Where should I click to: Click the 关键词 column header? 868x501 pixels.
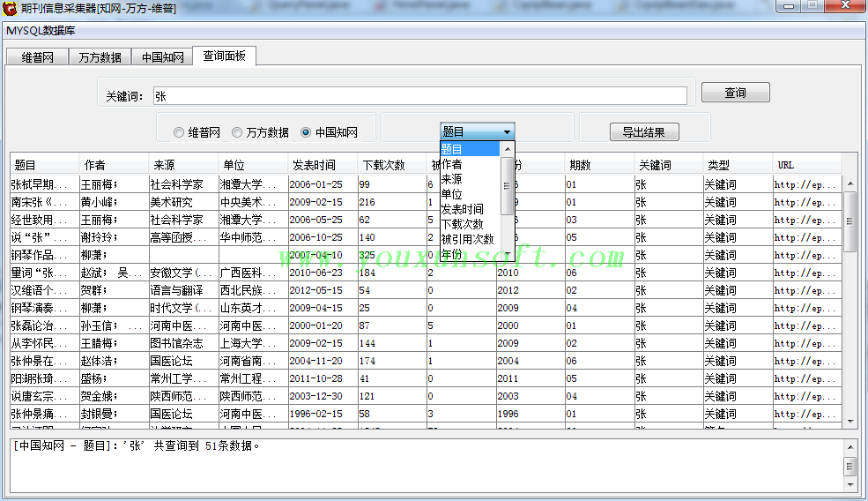[669, 165]
